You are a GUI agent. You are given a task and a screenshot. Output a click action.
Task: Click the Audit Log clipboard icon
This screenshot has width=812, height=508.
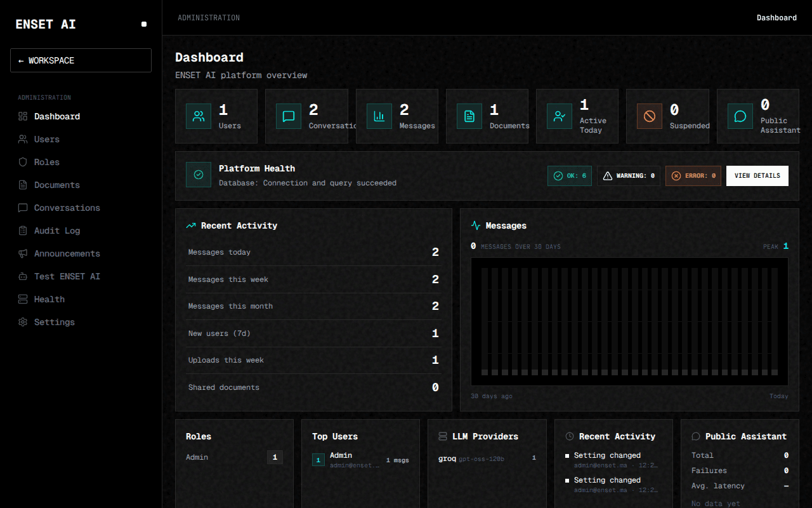23,231
